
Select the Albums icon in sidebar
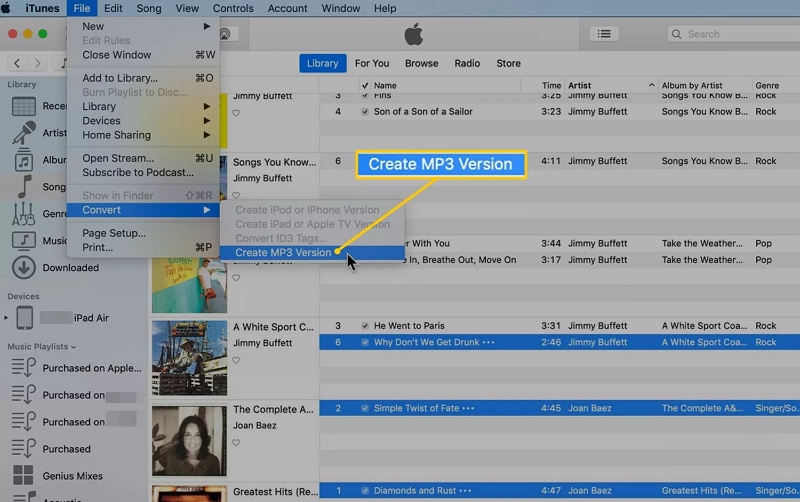point(23,160)
